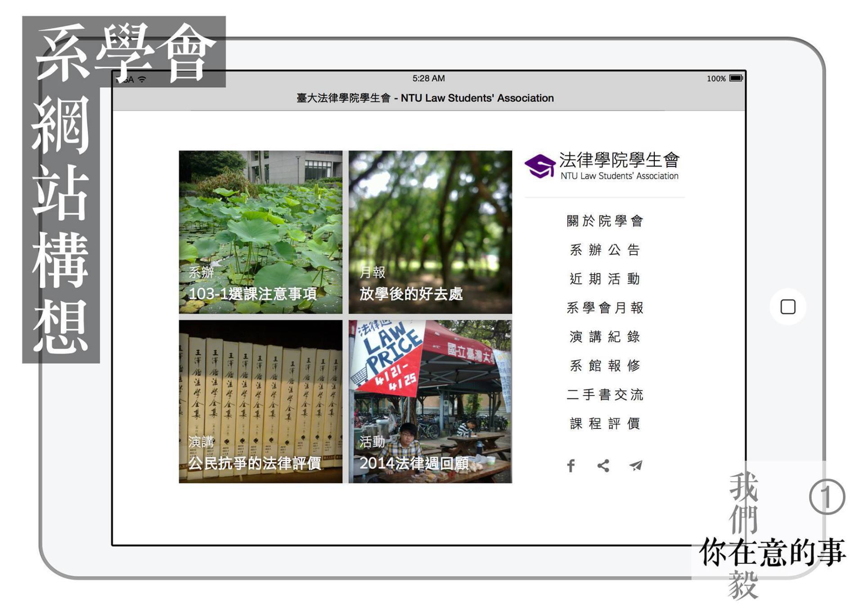Open the 公民抗爭的法律評價 lecture tile
This screenshot has height=616, width=864.
261,402
